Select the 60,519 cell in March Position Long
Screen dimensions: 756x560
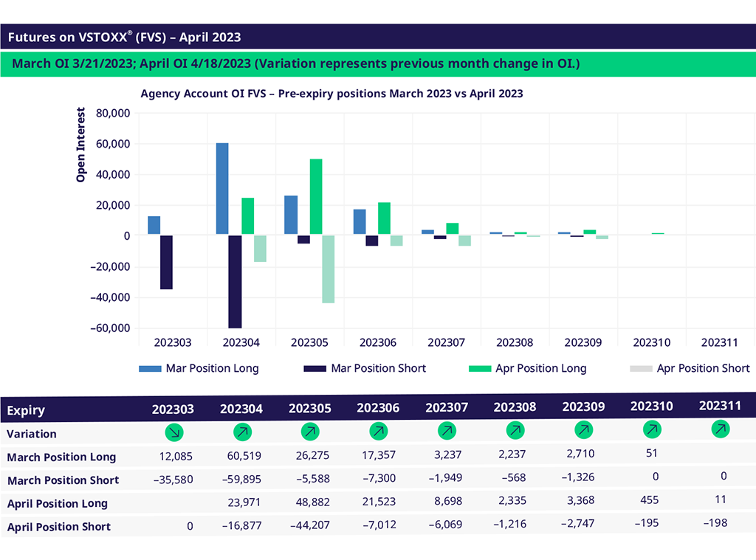[242, 454]
